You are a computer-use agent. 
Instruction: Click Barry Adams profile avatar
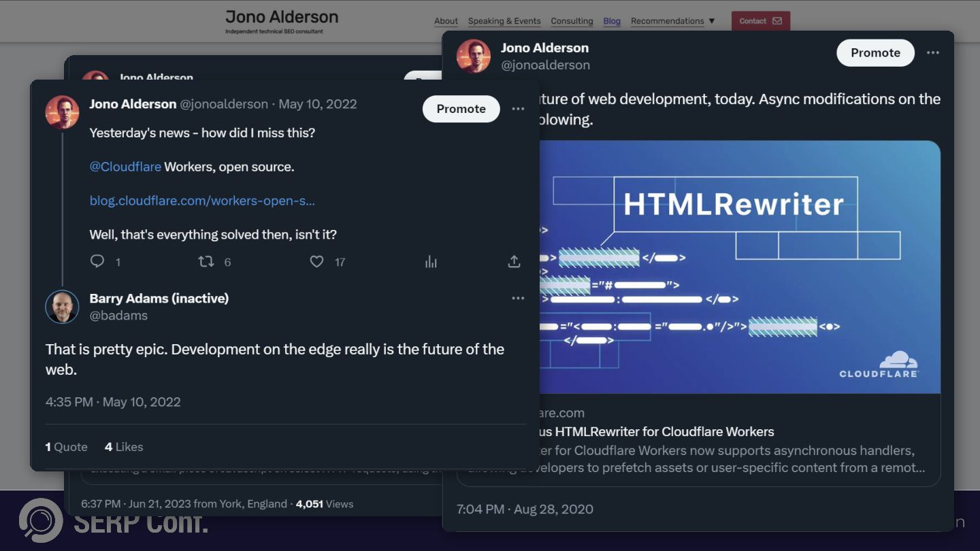pos(62,307)
